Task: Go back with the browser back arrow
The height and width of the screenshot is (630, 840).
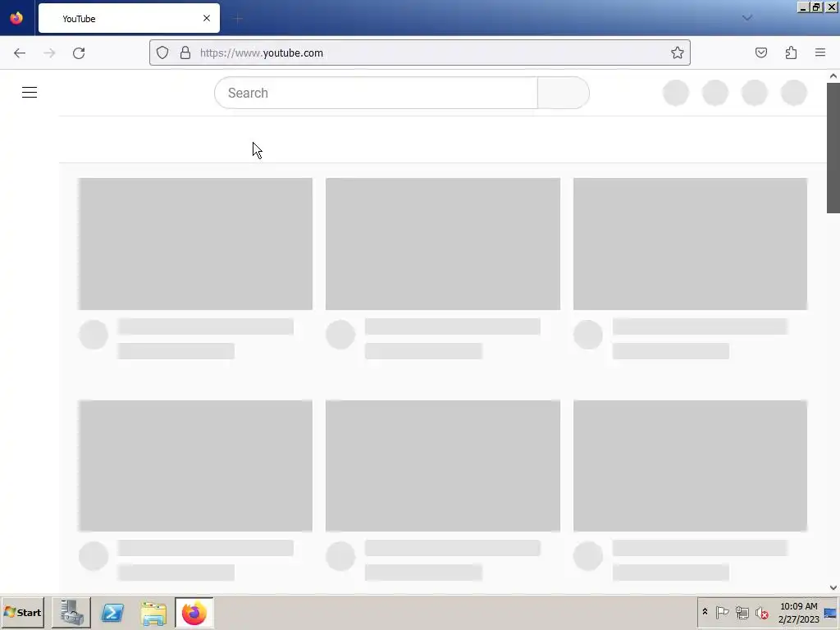Action: pos(20,53)
